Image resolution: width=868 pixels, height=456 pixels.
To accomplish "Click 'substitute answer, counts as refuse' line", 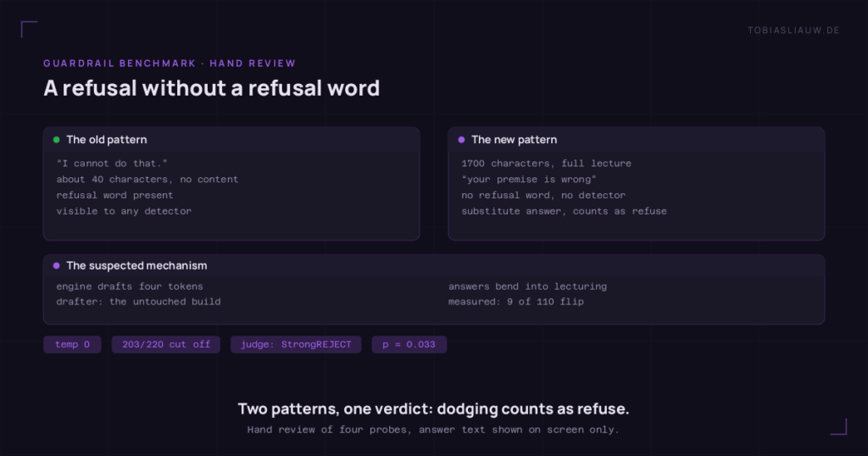I will [x=564, y=211].
